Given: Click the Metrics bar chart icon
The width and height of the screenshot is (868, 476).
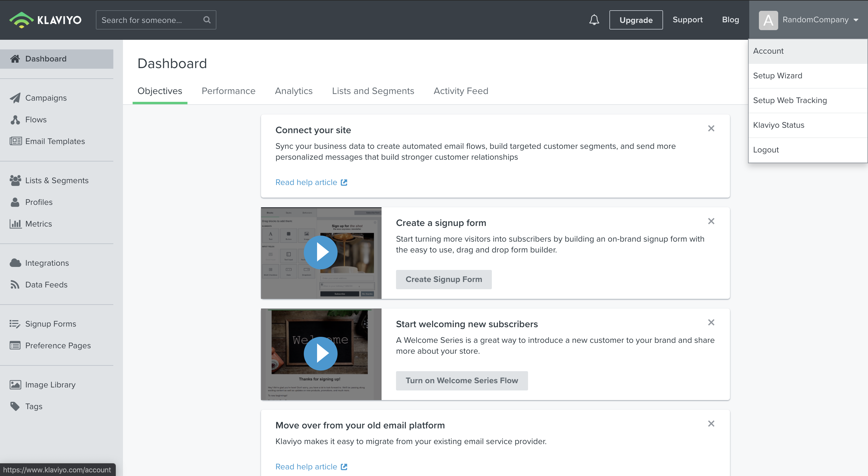Looking at the screenshot, I should (x=15, y=224).
